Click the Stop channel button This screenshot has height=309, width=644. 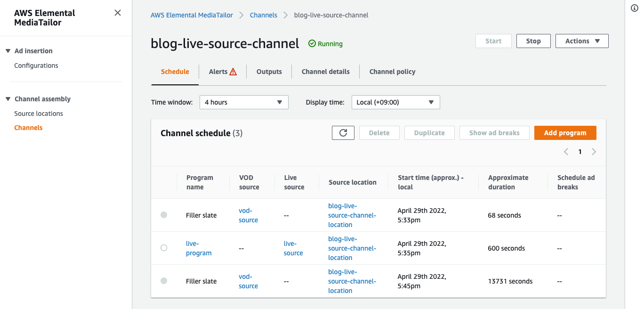click(533, 41)
